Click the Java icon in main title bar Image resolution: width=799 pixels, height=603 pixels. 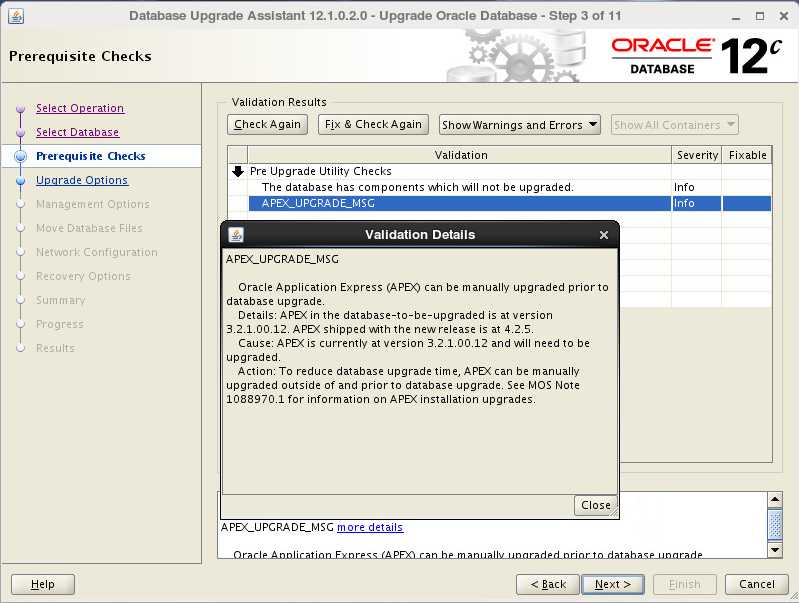[x=16, y=16]
